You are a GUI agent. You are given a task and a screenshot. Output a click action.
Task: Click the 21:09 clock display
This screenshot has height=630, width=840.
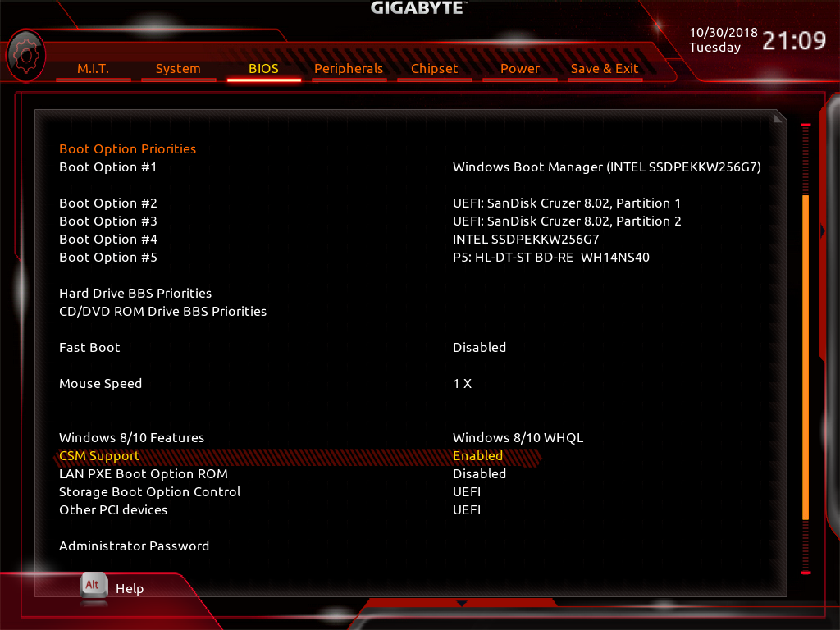[x=794, y=41]
